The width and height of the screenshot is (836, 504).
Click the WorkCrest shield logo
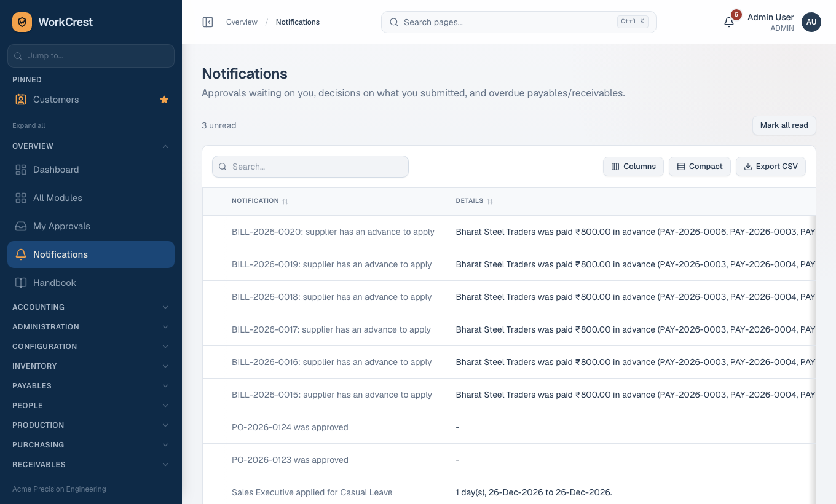(22, 22)
